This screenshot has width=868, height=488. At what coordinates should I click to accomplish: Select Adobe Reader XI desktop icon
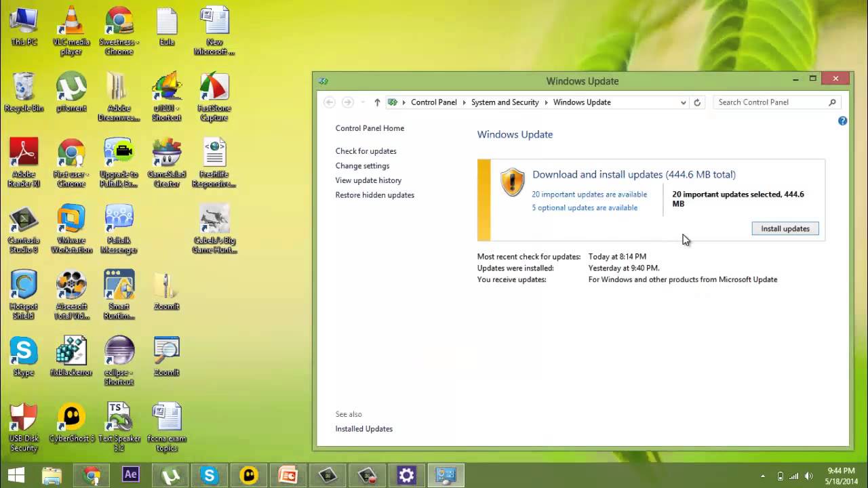(x=24, y=163)
